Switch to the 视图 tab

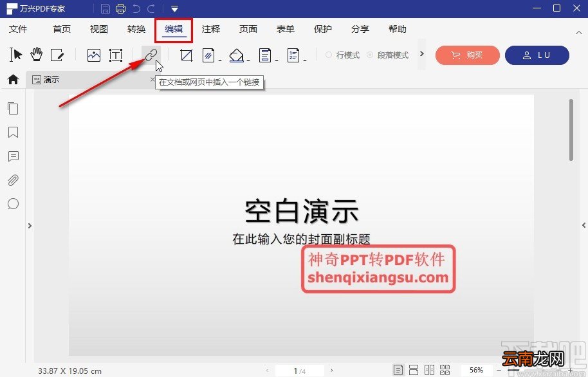click(x=99, y=29)
